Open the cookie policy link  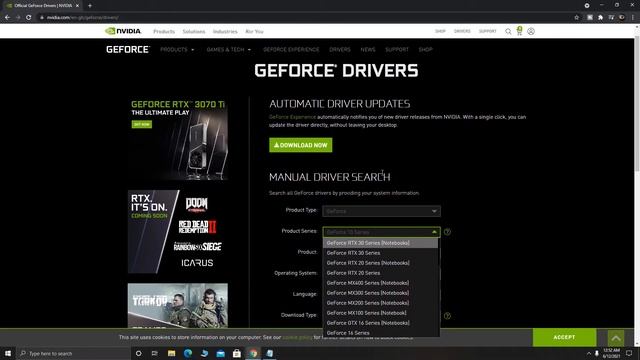pyautogui.click(x=297, y=338)
